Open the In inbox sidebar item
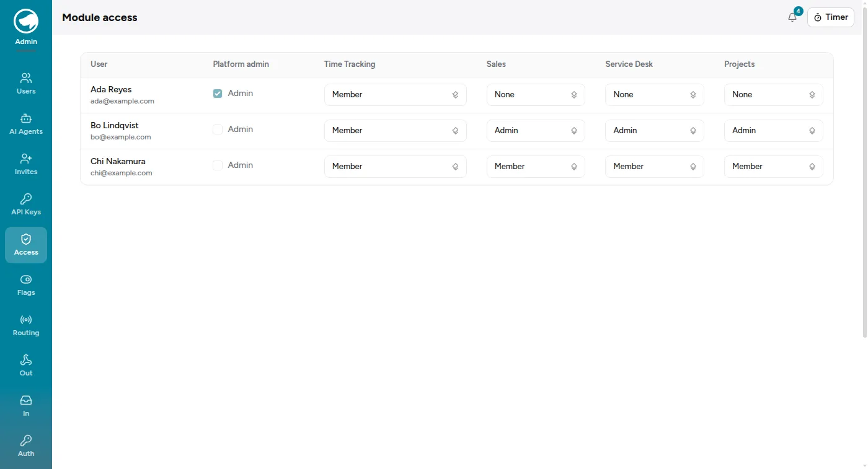The width and height of the screenshot is (868, 469). (x=26, y=406)
